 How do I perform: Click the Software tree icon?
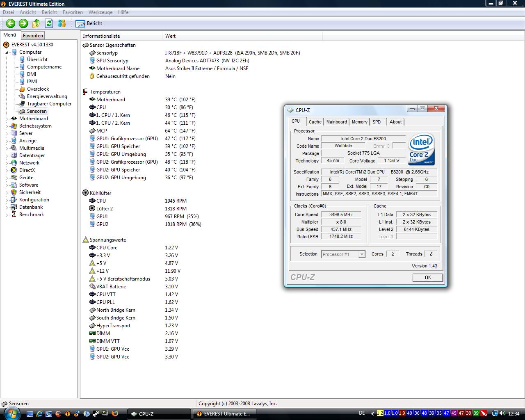coord(14,185)
